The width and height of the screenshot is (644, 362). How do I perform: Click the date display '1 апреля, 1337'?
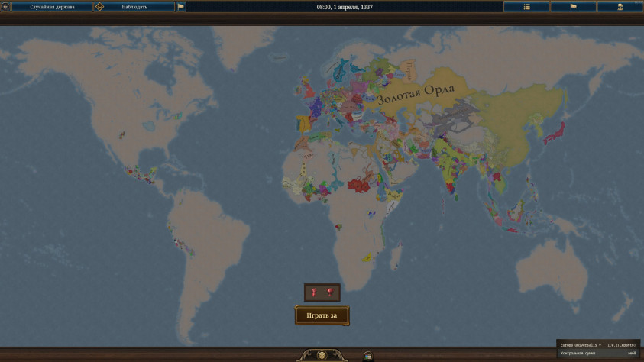[345, 7]
